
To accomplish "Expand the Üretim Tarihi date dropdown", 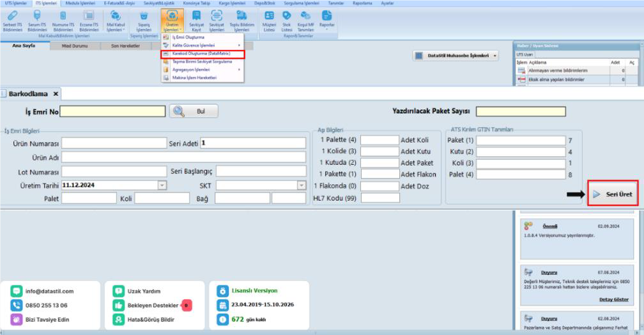I will coord(162,185).
